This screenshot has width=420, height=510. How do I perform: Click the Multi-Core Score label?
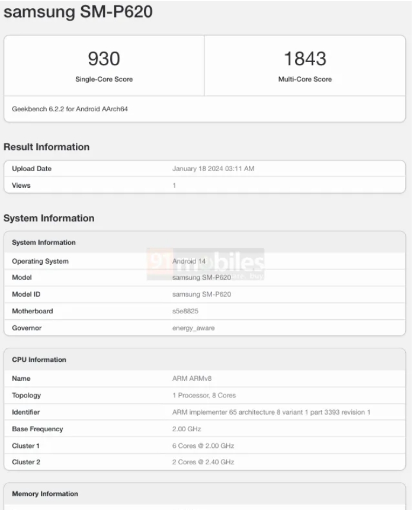(x=304, y=79)
